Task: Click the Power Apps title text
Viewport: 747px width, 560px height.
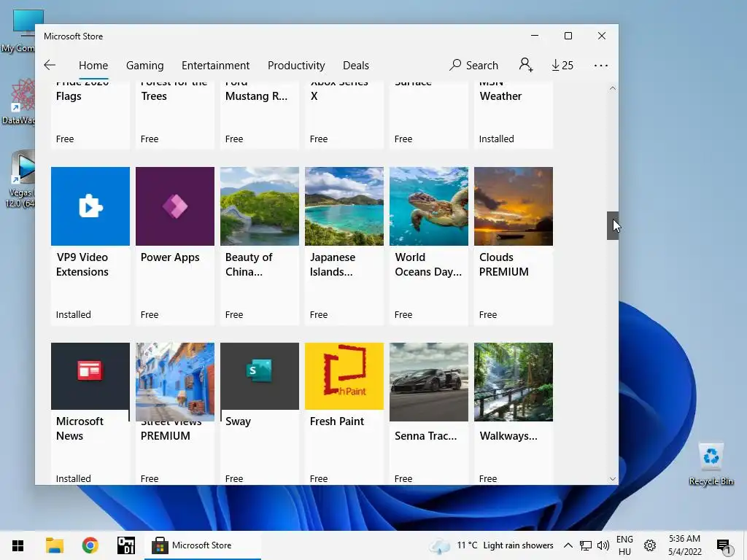Action: [170, 257]
